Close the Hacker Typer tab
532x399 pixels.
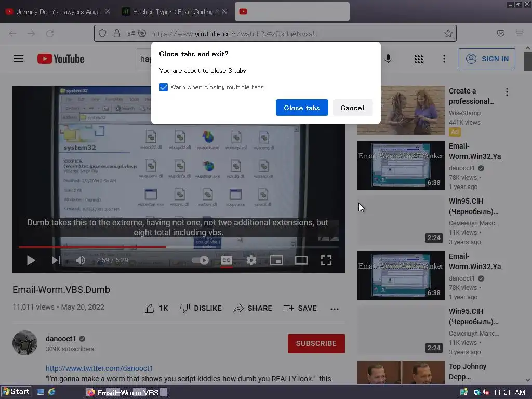coord(224,11)
